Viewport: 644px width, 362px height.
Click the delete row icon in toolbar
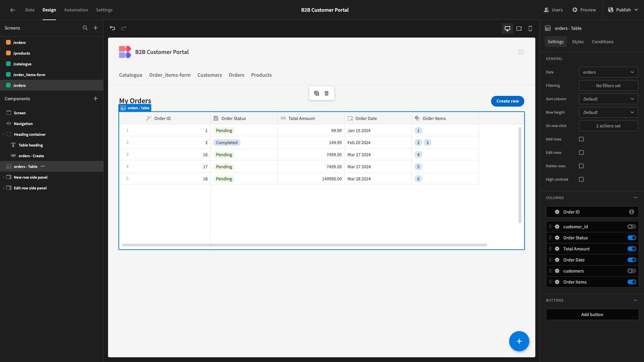pyautogui.click(x=327, y=93)
